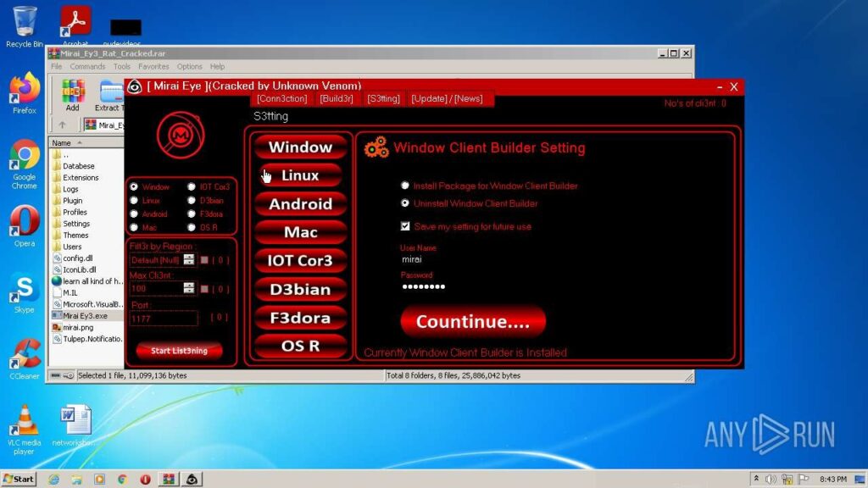This screenshot has width=868, height=488.
Task: Open the Word document on desktop
Action: click(x=75, y=425)
